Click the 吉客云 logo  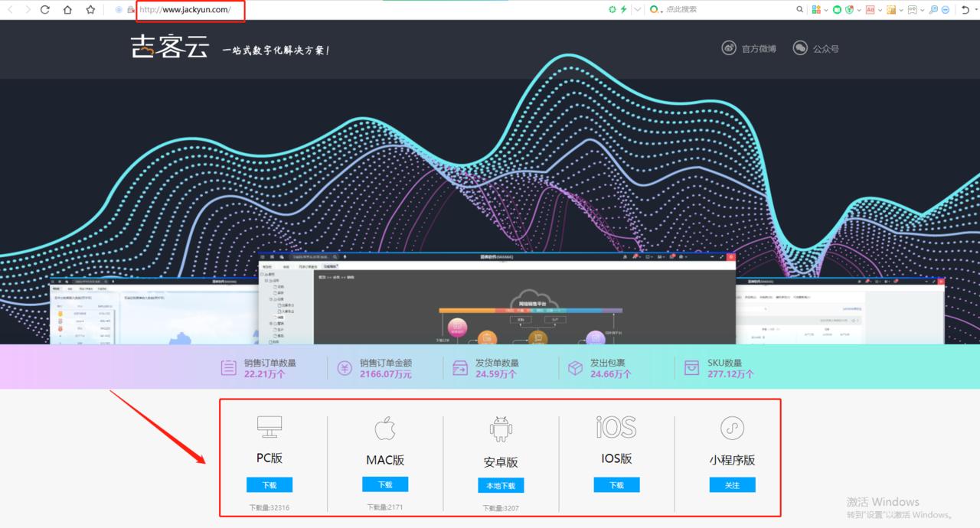(169, 48)
